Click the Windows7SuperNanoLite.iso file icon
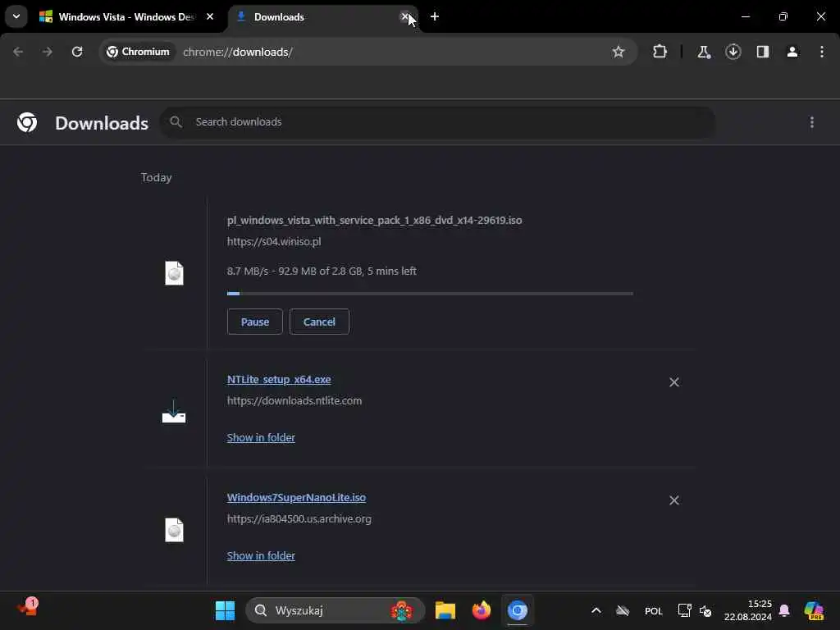 pyautogui.click(x=174, y=531)
